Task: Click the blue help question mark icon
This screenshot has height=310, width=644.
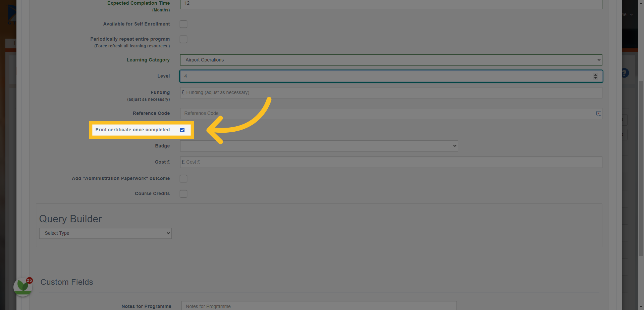Action: pos(625,73)
